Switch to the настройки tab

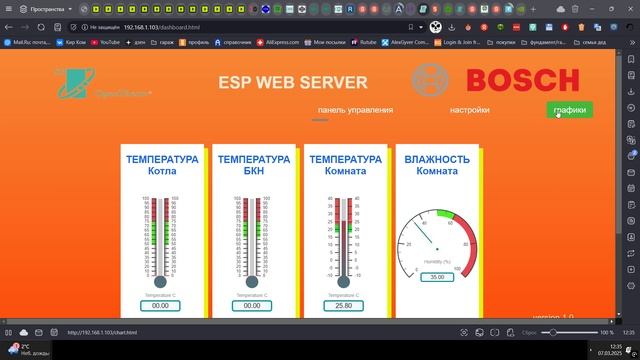point(470,110)
